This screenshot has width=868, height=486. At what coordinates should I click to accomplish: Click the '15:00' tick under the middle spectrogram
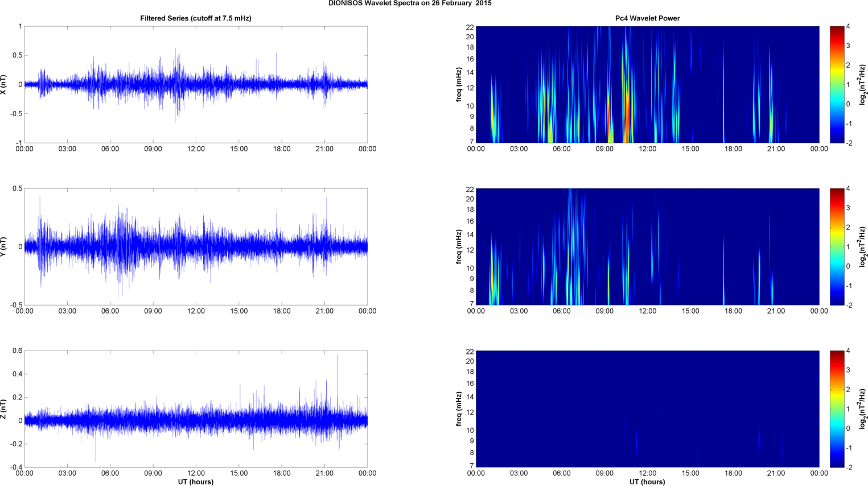coord(690,311)
